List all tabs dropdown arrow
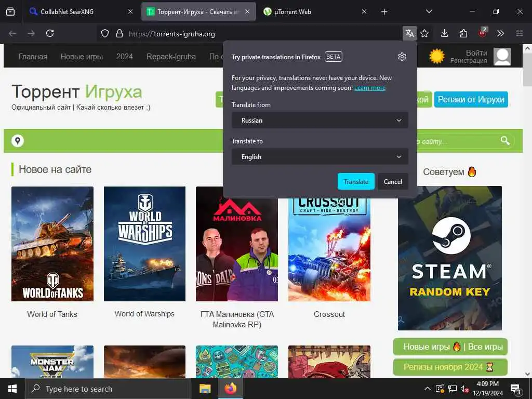The image size is (532, 399). tap(429, 11)
